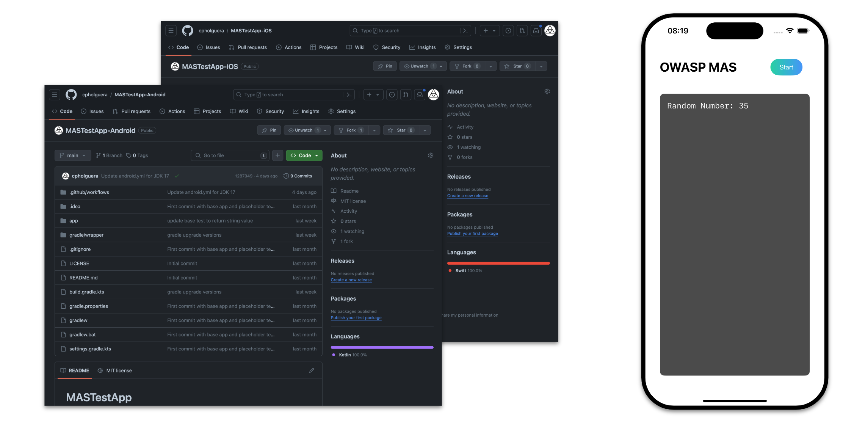Expand the main branch selector dropdown

(x=72, y=155)
